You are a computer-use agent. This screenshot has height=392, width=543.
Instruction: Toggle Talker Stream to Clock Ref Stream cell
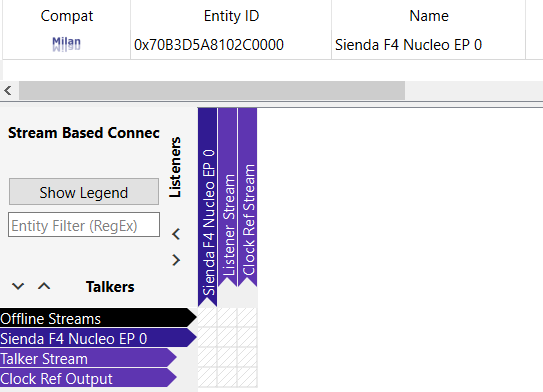pos(248,358)
